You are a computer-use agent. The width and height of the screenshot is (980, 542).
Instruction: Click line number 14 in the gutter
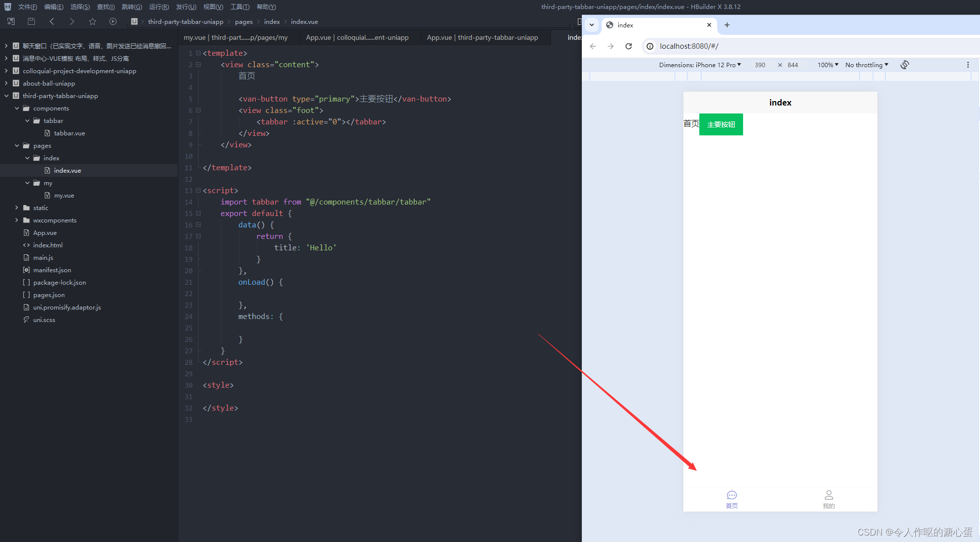click(189, 202)
